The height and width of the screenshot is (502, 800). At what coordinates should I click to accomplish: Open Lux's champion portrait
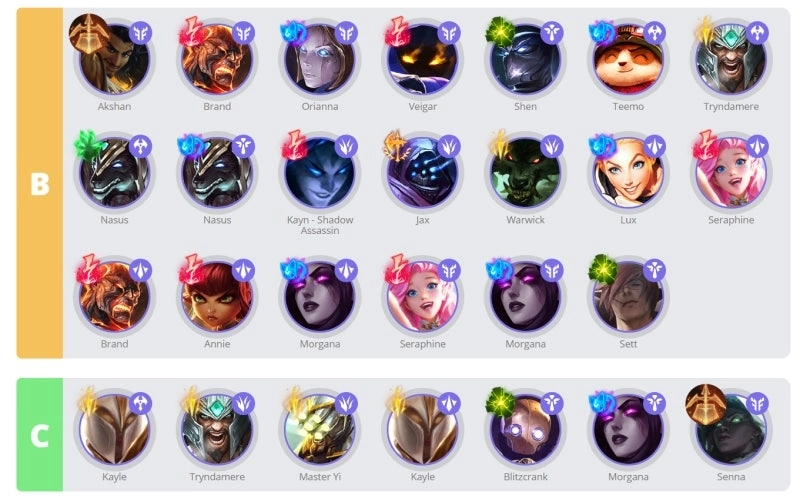tap(628, 173)
